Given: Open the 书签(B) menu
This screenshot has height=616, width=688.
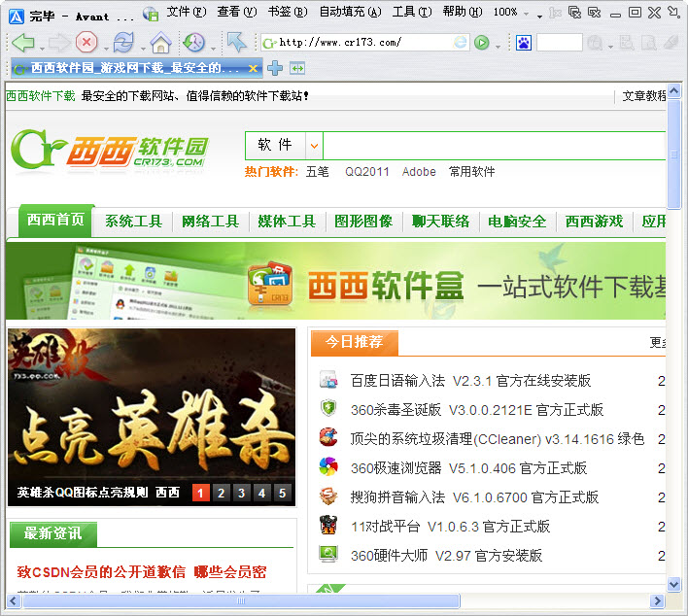Looking at the screenshot, I should click(x=288, y=12).
